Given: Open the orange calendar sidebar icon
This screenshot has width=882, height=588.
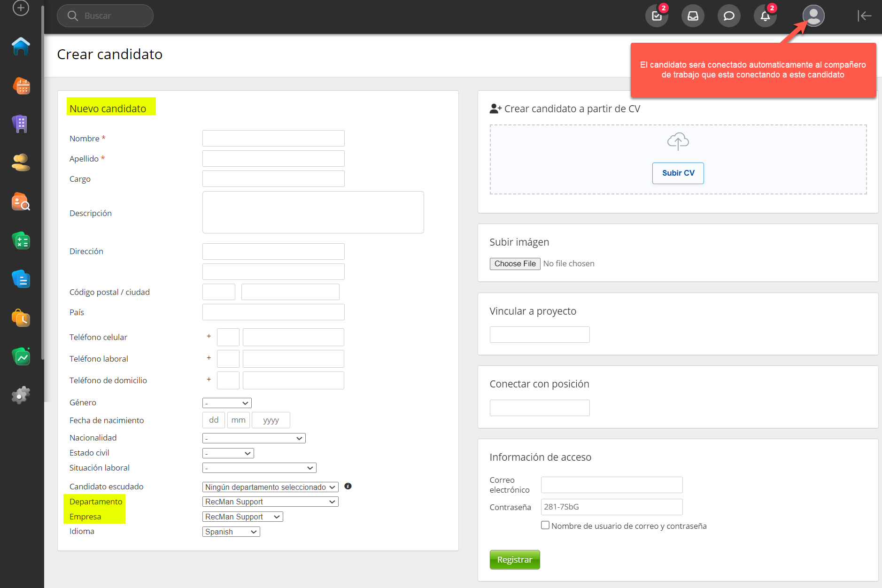Looking at the screenshot, I should click(x=21, y=86).
